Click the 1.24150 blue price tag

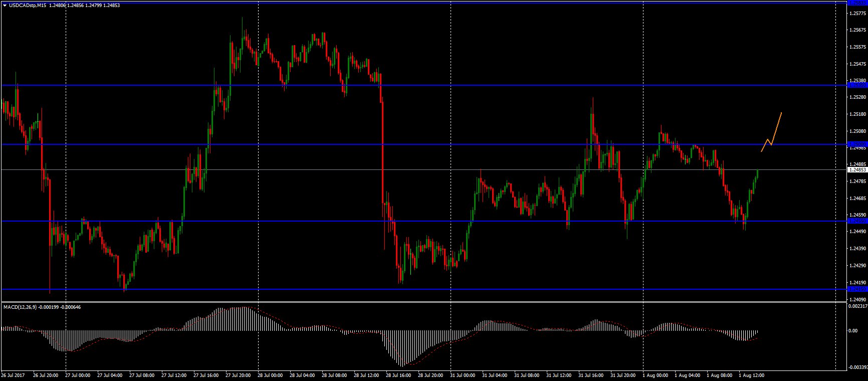coord(857,289)
